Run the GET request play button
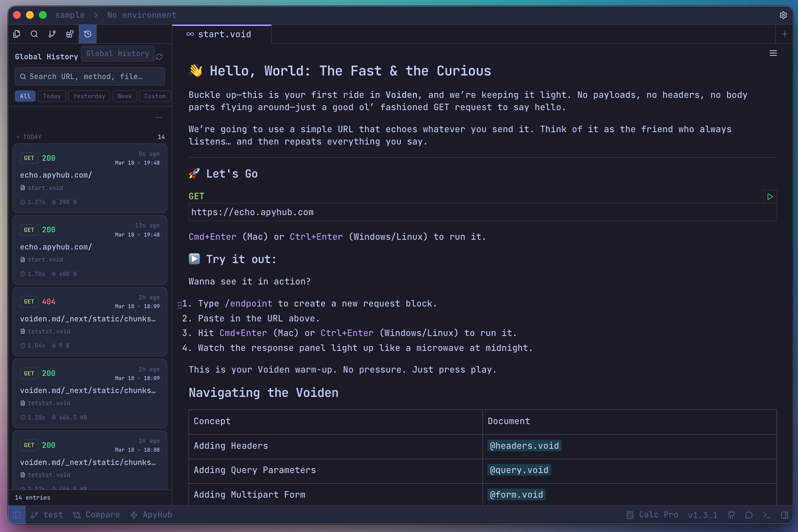Screen dimensions: 798x532 769,196
